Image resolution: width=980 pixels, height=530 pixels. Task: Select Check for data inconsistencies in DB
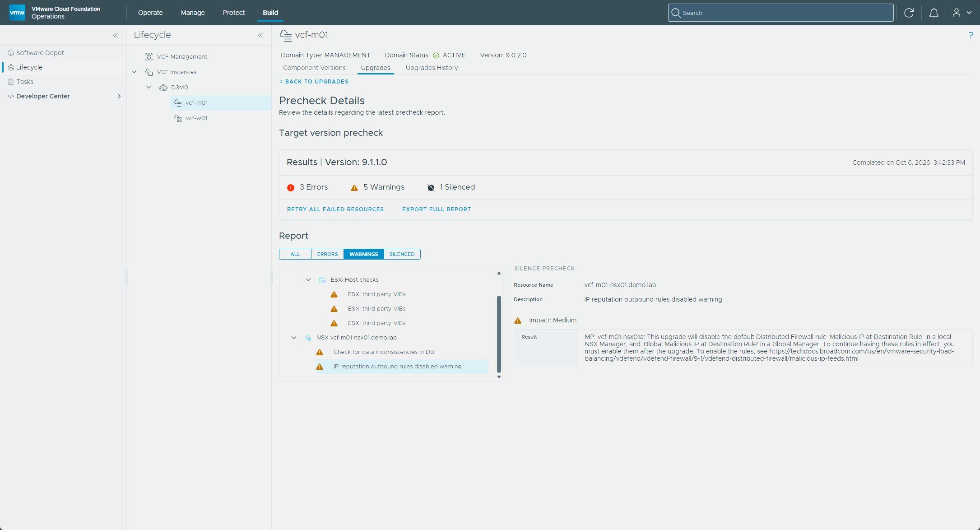[x=384, y=352]
